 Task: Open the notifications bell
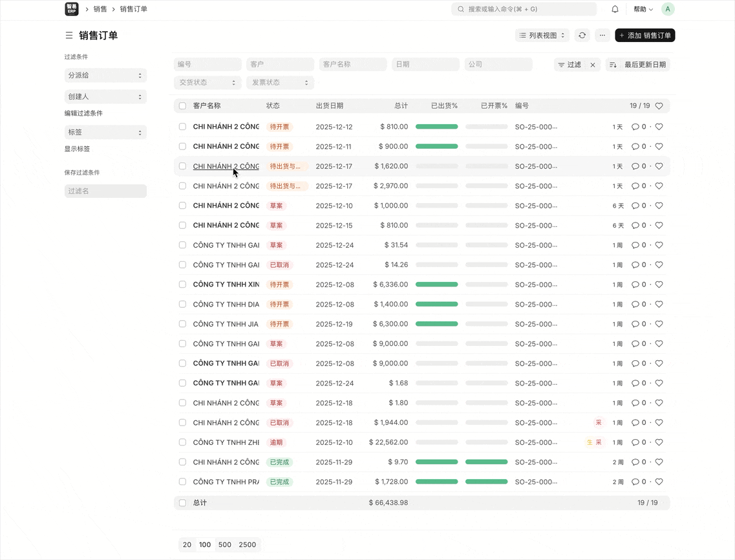(615, 9)
